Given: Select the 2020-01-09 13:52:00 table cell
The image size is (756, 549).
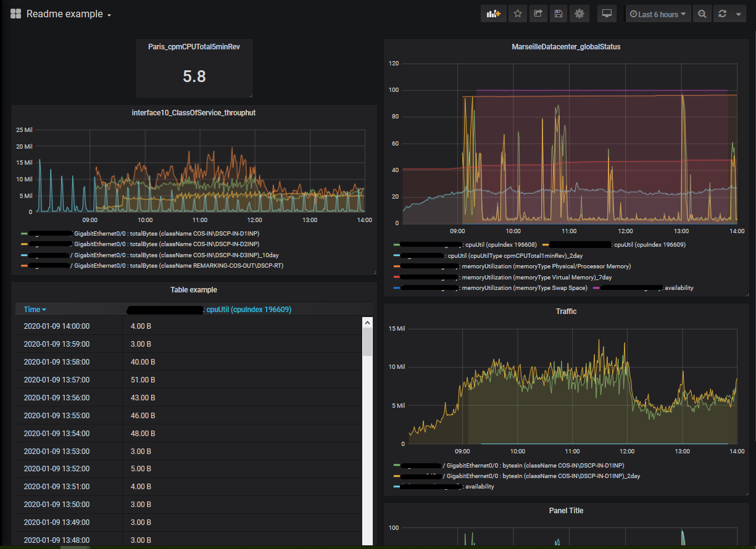Looking at the screenshot, I should tap(57, 469).
